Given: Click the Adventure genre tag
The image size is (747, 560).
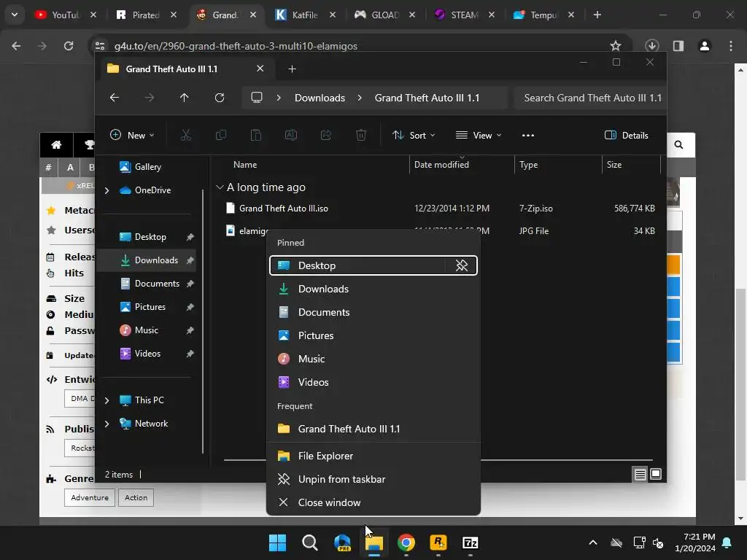Looking at the screenshot, I should point(90,497).
